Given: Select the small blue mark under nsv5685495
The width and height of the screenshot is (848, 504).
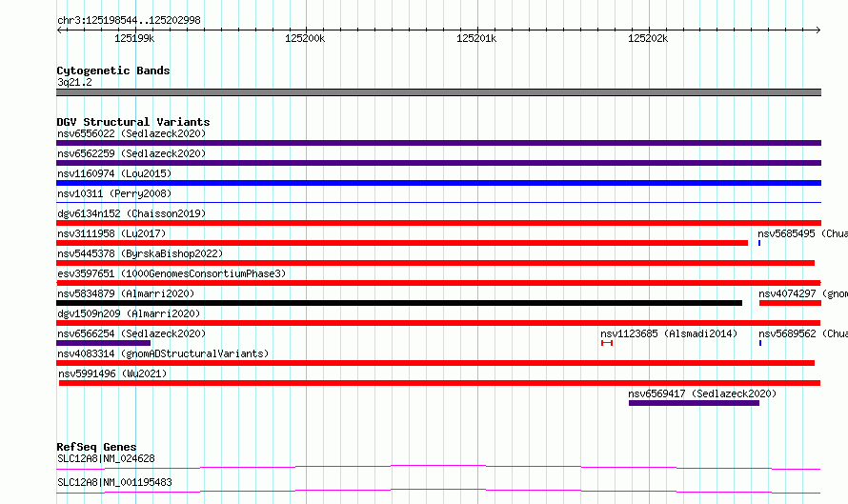Looking at the screenshot, I should (759, 243).
